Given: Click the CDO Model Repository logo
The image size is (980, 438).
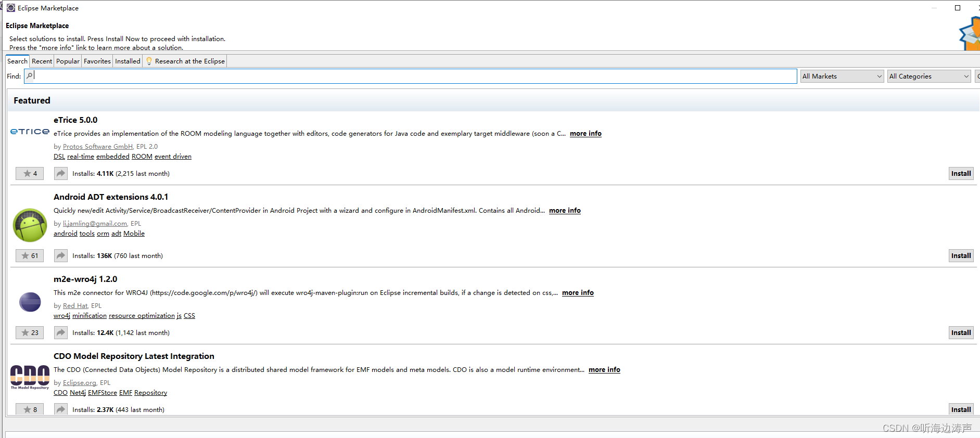Looking at the screenshot, I should pyautogui.click(x=30, y=377).
